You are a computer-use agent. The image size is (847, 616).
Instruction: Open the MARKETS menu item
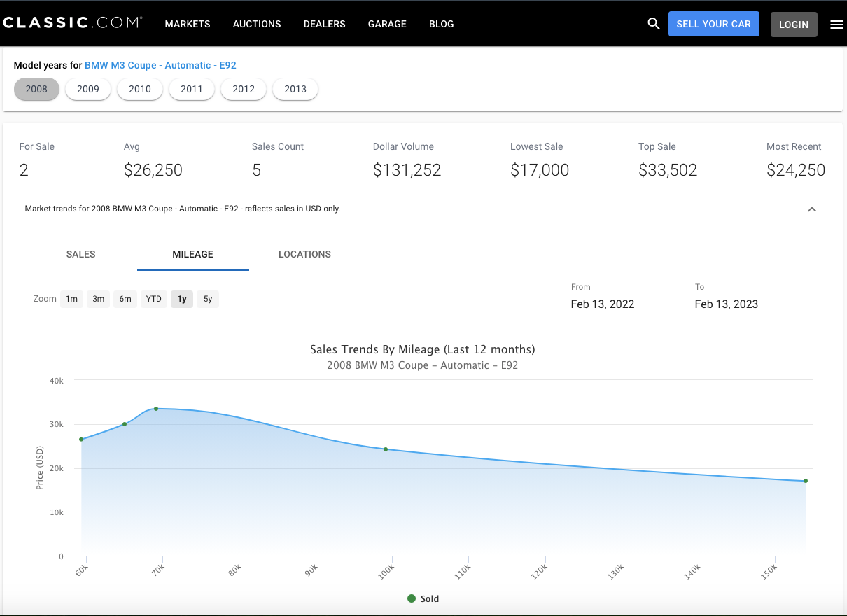click(188, 24)
